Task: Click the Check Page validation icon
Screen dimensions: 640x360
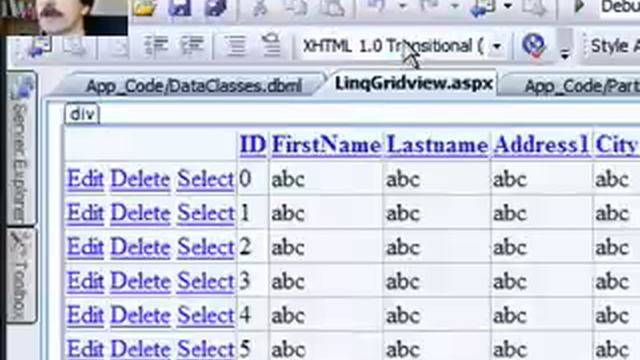Action: [x=533, y=45]
